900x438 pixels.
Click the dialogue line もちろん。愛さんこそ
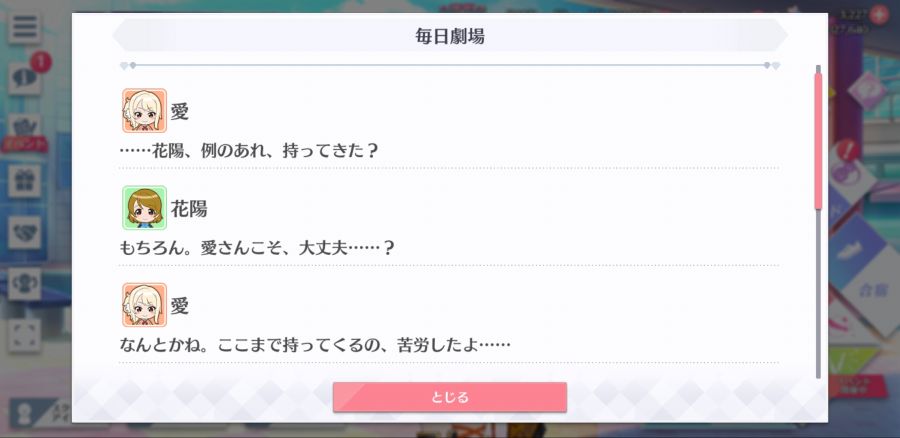[x=257, y=248]
